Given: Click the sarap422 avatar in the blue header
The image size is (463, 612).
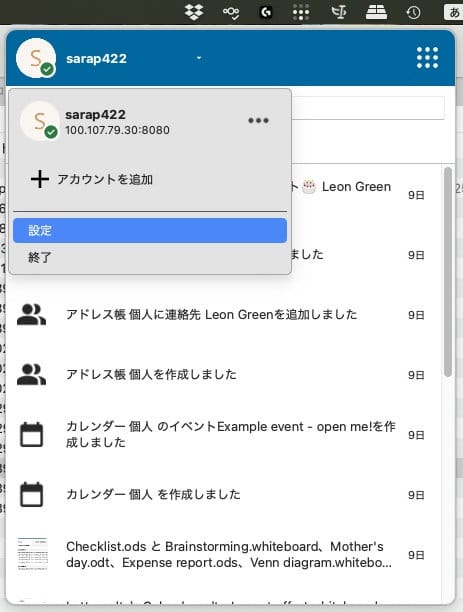Looking at the screenshot, I should [36, 58].
